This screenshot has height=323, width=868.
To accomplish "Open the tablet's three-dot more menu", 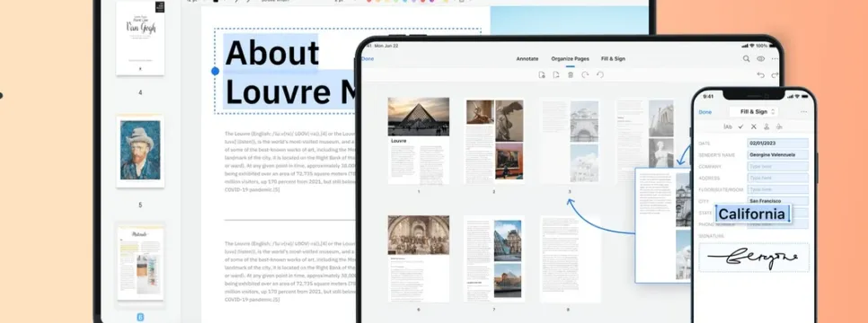I will pyautogui.click(x=775, y=58).
